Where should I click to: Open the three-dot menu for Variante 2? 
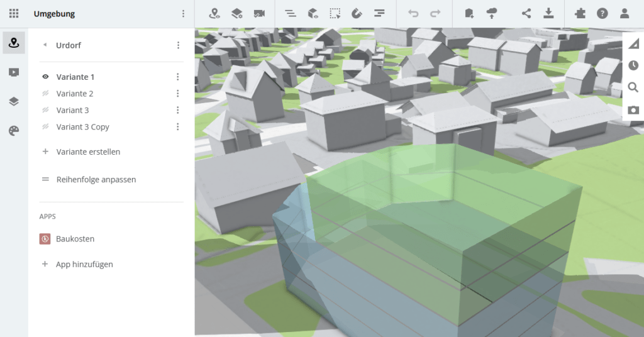177,94
